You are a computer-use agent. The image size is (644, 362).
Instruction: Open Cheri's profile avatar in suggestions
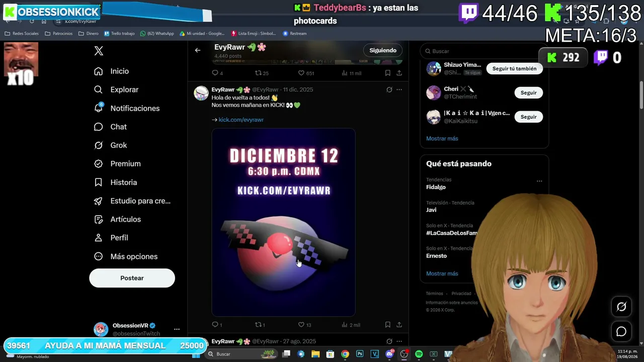[434, 93]
